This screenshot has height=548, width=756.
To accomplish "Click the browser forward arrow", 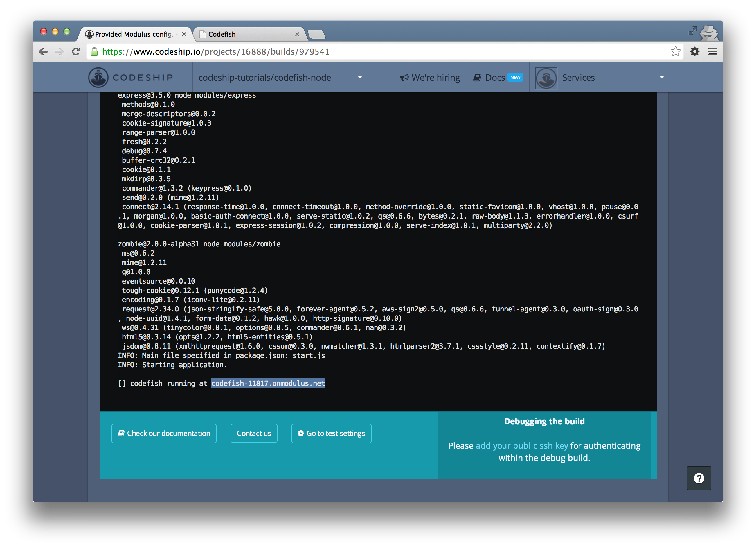I will (60, 52).
